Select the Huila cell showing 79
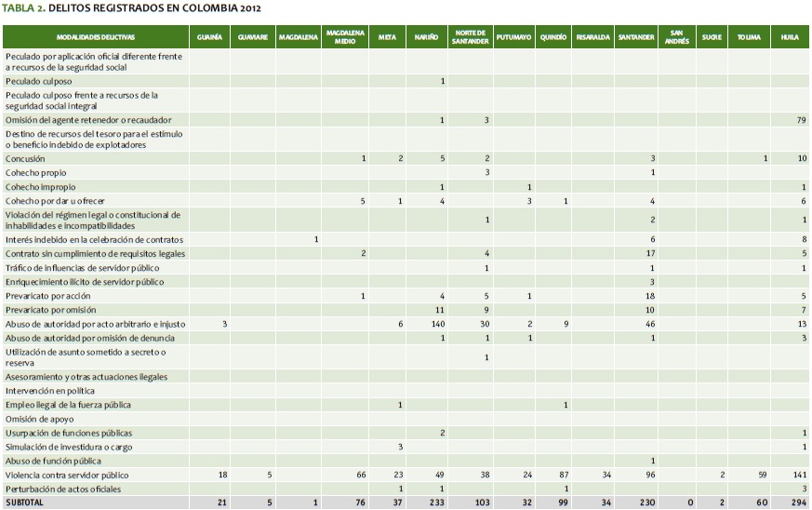812x510 pixels. pyautogui.click(x=800, y=120)
